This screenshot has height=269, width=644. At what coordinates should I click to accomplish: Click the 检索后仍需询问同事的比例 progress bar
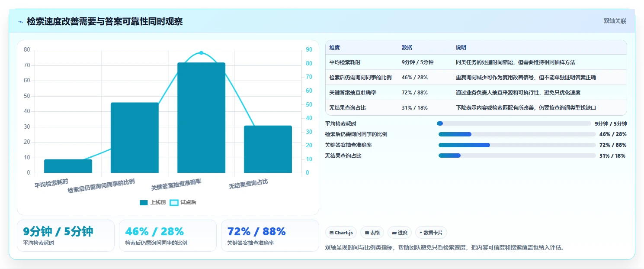pyautogui.click(x=517, y=134)
